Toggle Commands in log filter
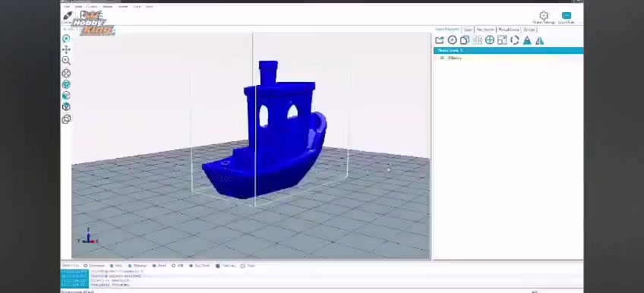644x293 pixels. 94,266
